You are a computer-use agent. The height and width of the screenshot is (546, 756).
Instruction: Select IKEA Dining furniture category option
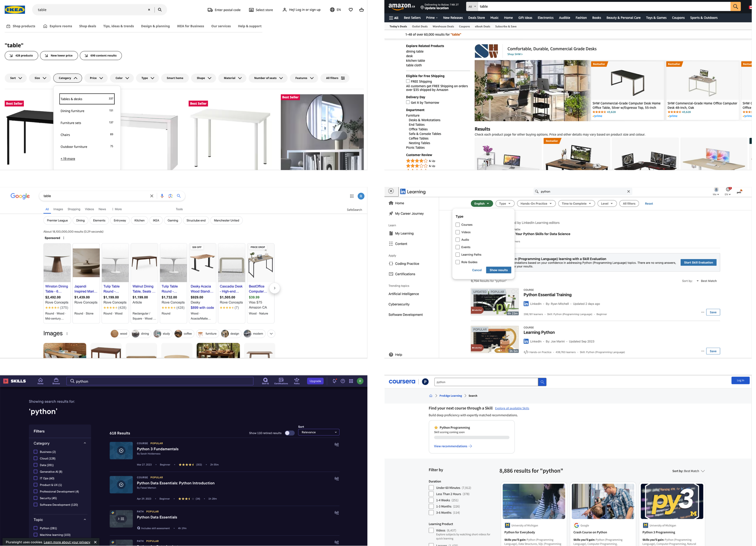[87, 111]
